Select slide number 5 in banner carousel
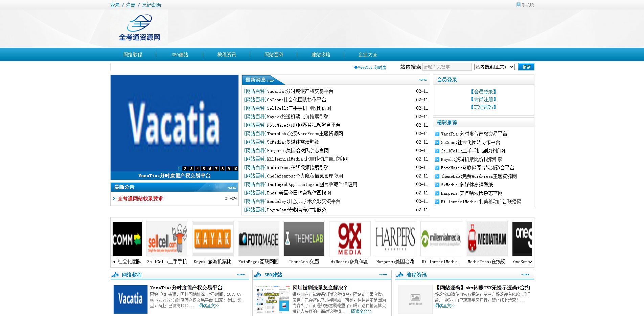The width and height of the screenshot is (644, 316). point(204,169)
